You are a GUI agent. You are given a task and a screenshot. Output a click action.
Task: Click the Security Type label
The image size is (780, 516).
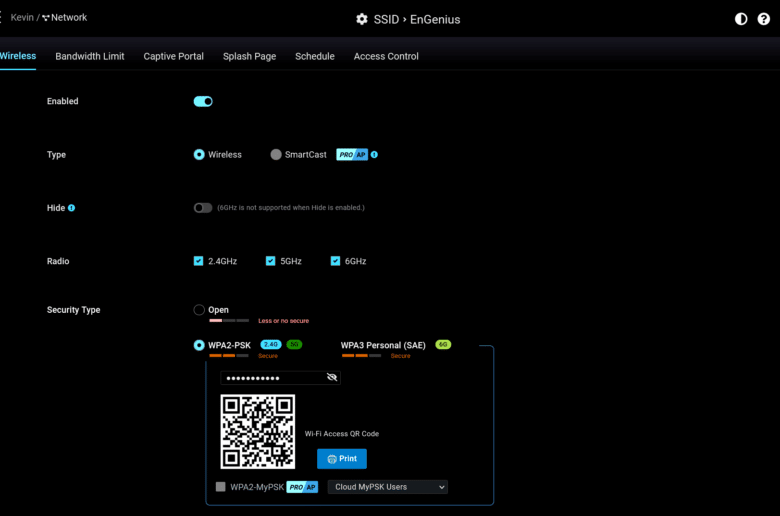tap(74, 310)
